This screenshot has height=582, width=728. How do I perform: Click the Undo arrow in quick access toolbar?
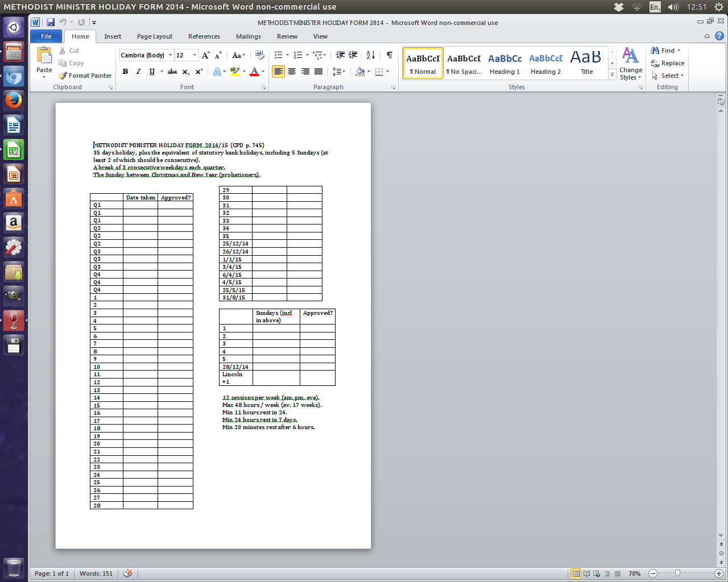(63, 22)
